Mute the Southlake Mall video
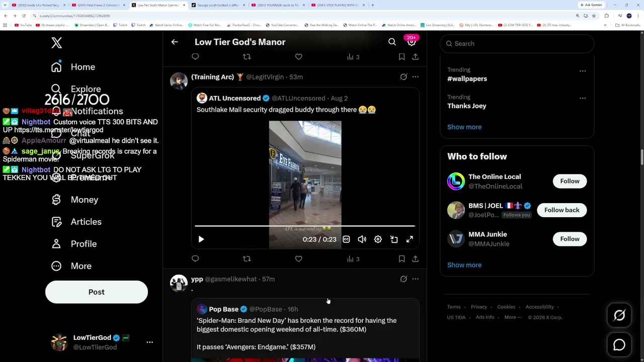644x362 pixels. (x=362, y=239)
